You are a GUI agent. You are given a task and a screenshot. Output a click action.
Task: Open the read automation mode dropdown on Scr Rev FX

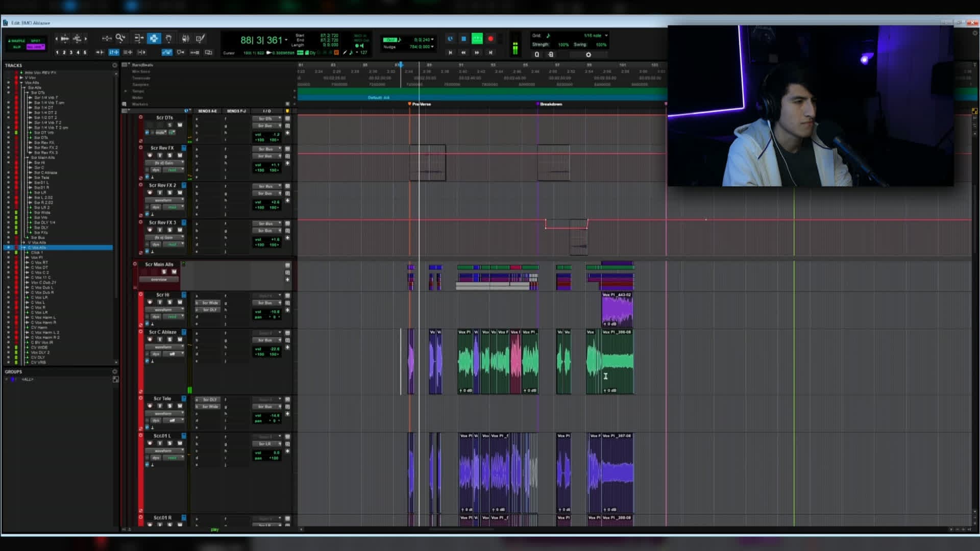(174, 169)
